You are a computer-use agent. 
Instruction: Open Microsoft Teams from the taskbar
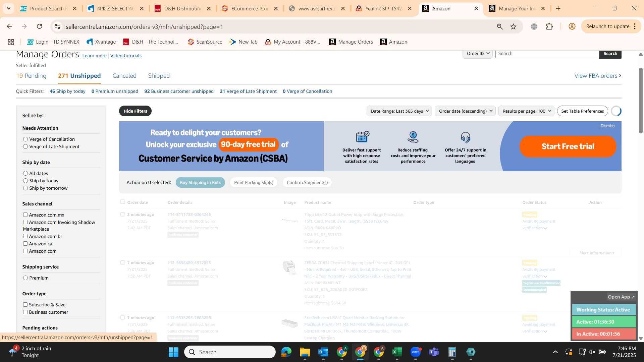434,352
